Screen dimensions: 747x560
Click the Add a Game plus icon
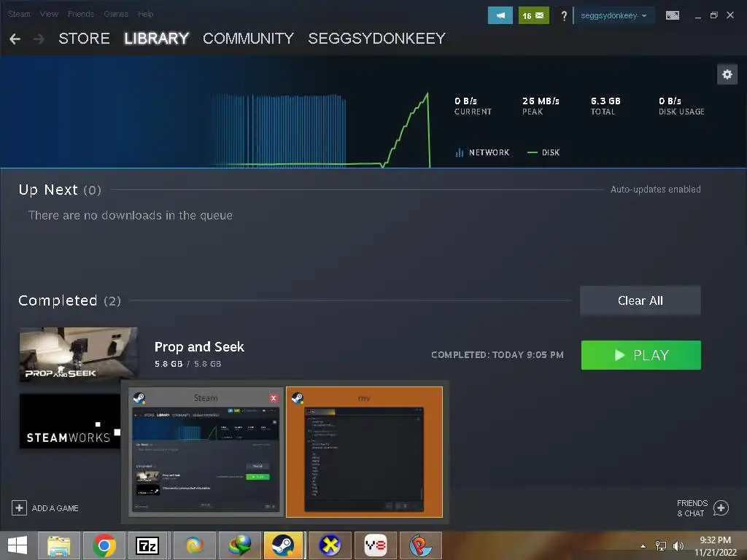19,507
